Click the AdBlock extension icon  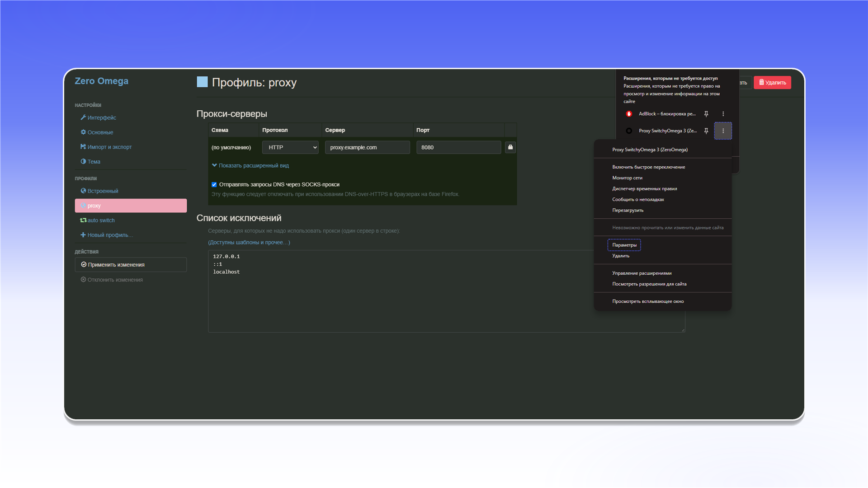[629, 114]
